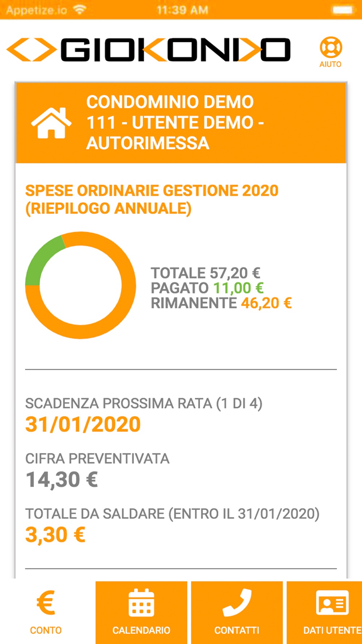Tap the Pagato 11,00 € amount
362x644 pixels.
coord(238,288)
